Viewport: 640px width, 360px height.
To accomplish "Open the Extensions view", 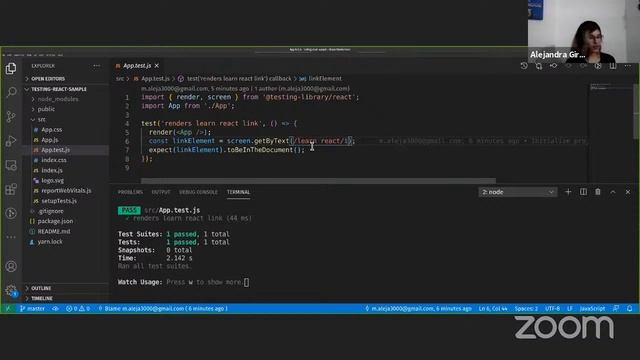I will click(11, 189).
